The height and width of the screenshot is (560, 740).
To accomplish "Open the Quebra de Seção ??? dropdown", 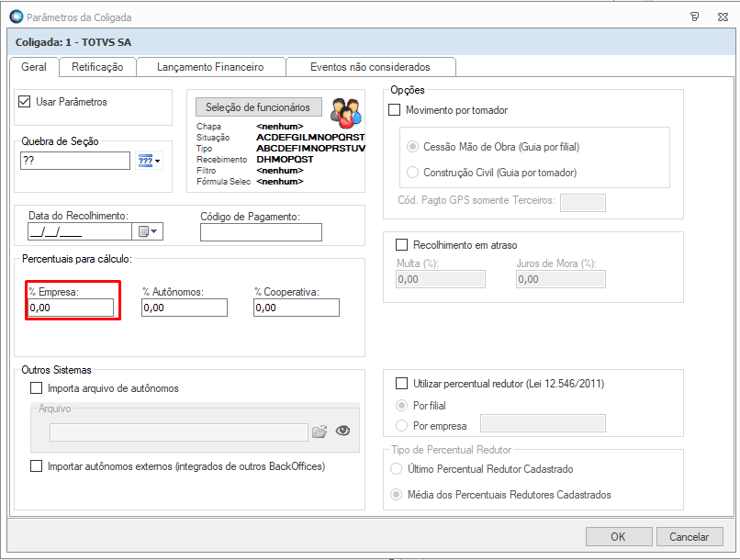I will pos(149,161).
